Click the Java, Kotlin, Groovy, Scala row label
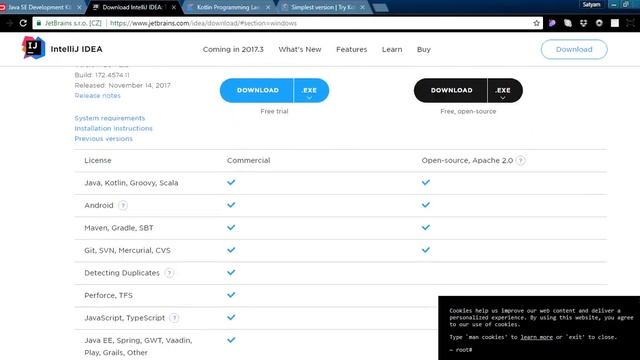The height and width of the screenshot is (360, 640). pos(131,183)
